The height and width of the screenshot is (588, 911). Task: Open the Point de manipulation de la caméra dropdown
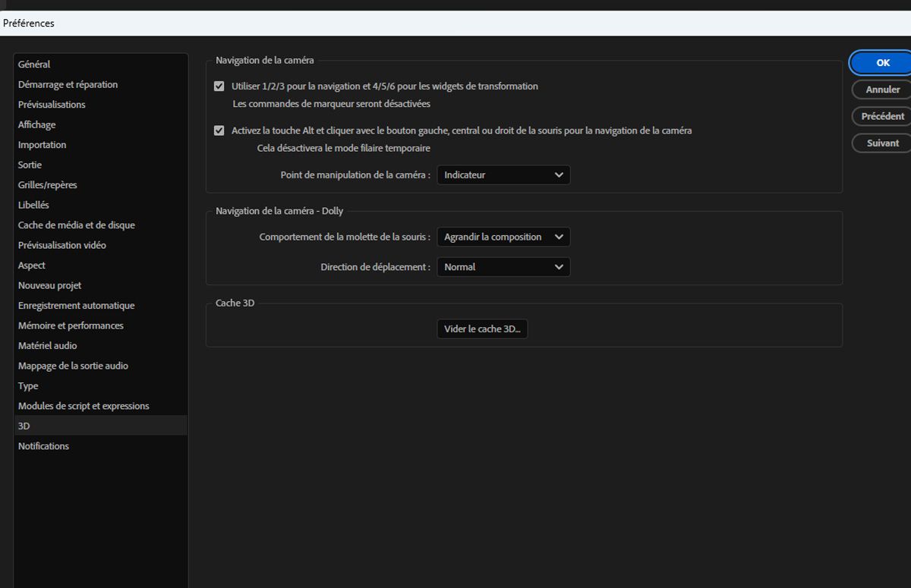pos(503,175)
